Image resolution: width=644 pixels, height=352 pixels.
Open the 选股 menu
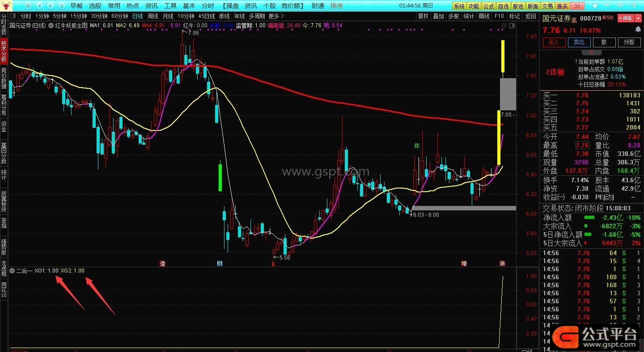(95, 6)
